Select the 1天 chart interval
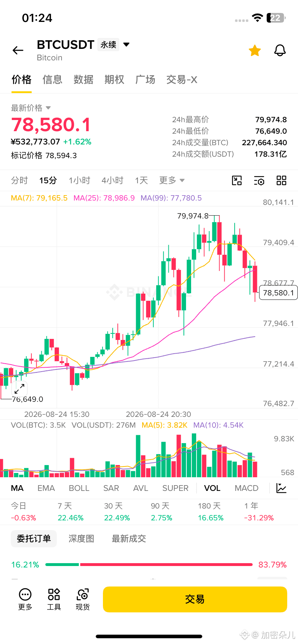Viewport: 298px width, 644px height. pos(141,180)
